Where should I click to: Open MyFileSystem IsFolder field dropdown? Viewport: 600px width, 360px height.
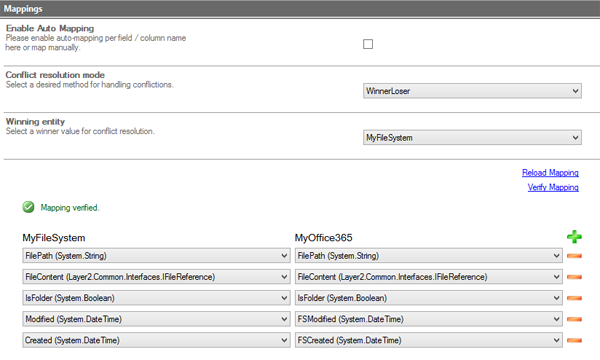click(156, 298)
